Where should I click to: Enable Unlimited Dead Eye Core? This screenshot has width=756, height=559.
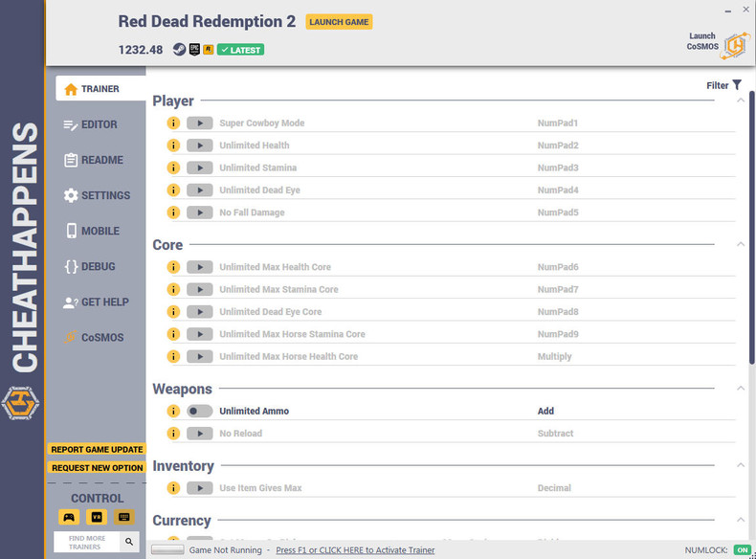coord(200,312)
